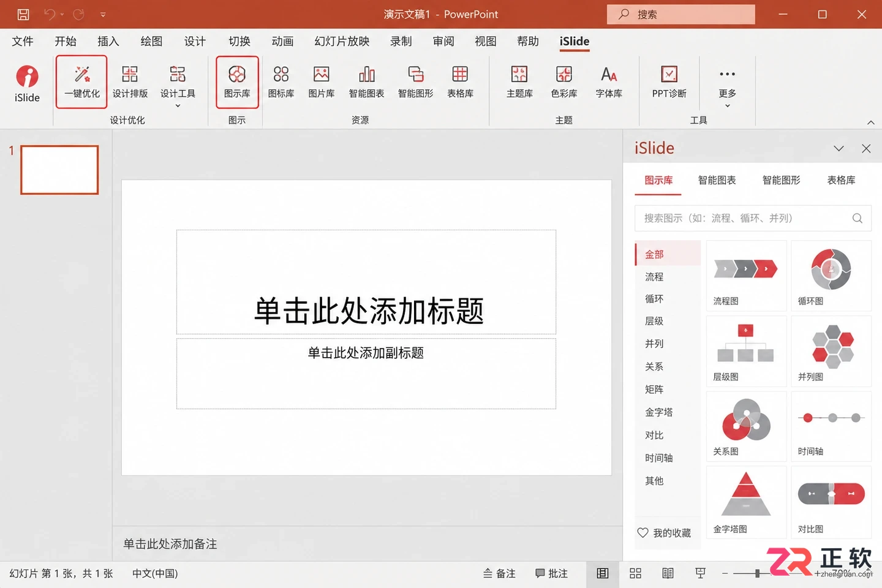The width and height of the screenshot is (882, 588).
Task: Toggle the 备注 notes pane in status bar
Action: pos(499,573)
